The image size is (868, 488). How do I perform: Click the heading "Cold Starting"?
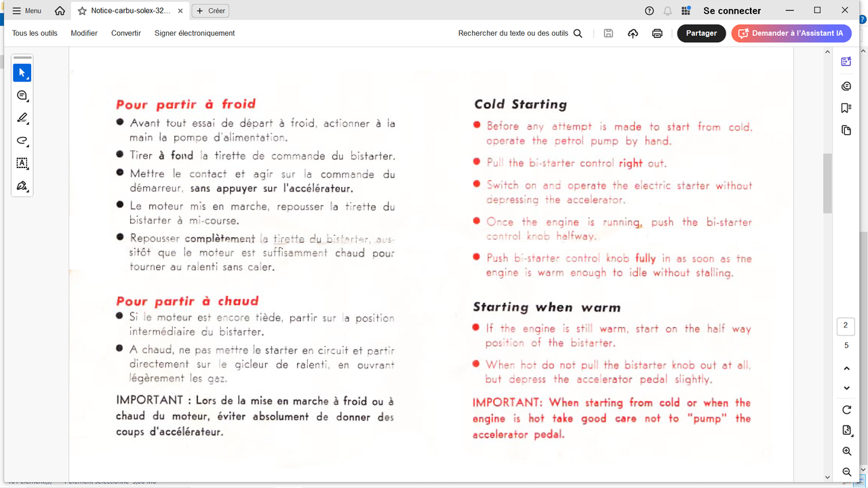click(x=520, y=104)
